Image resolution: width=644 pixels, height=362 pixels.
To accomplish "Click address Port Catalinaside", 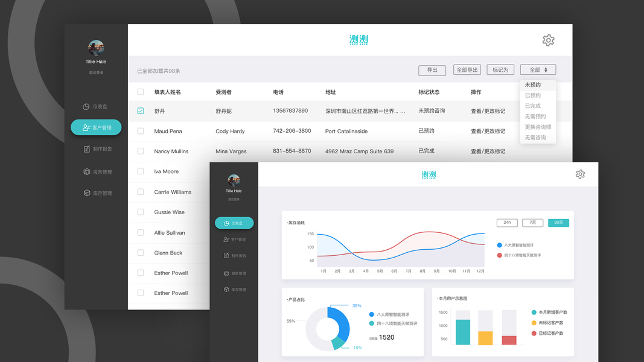I will pyautogui.click(x=346, y=132).
